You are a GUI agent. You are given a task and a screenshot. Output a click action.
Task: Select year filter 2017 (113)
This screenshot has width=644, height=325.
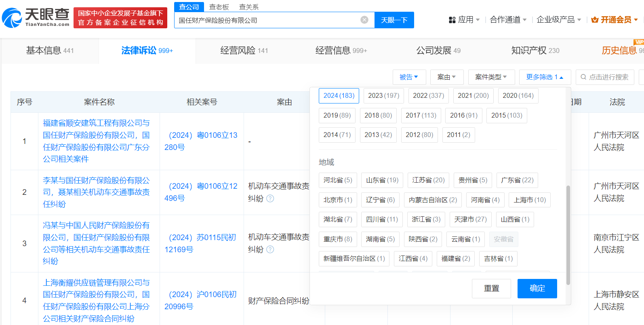pos(421,115)
